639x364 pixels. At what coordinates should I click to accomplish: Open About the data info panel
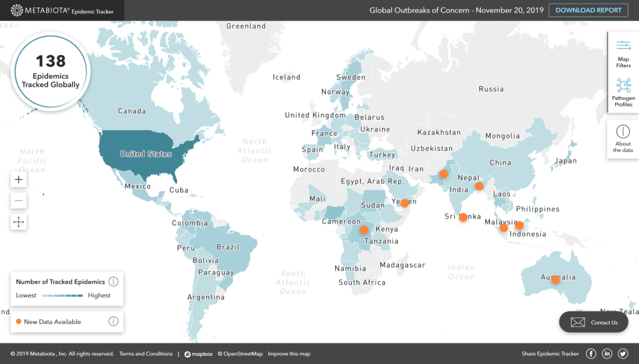[623, 138]
